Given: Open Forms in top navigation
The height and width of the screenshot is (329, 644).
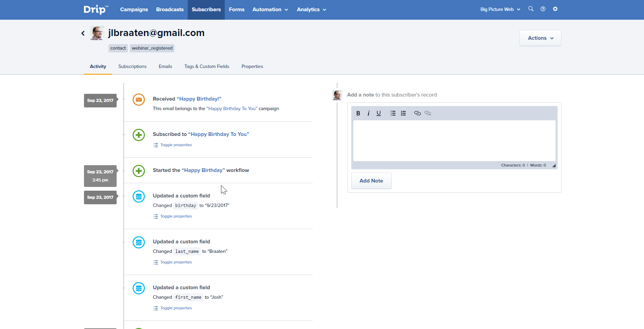Looking at the screenshot, I should 237,10.
